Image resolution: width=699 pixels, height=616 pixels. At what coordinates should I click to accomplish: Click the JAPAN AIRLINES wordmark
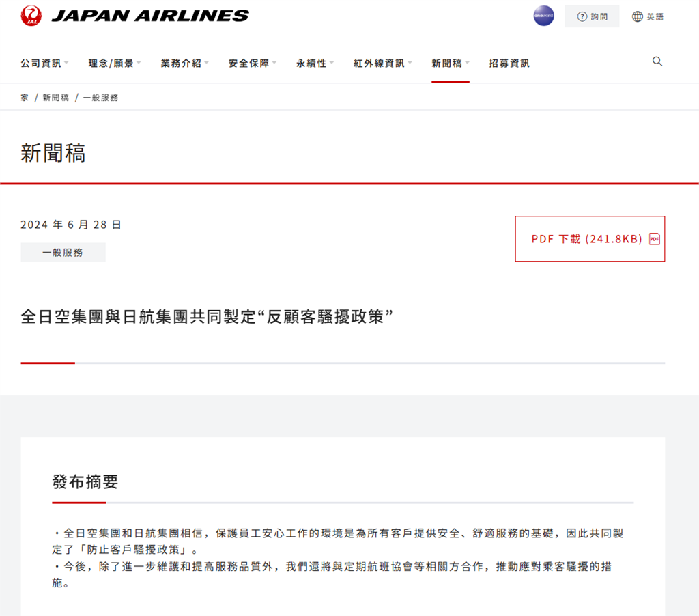click(x=150, y=16)
